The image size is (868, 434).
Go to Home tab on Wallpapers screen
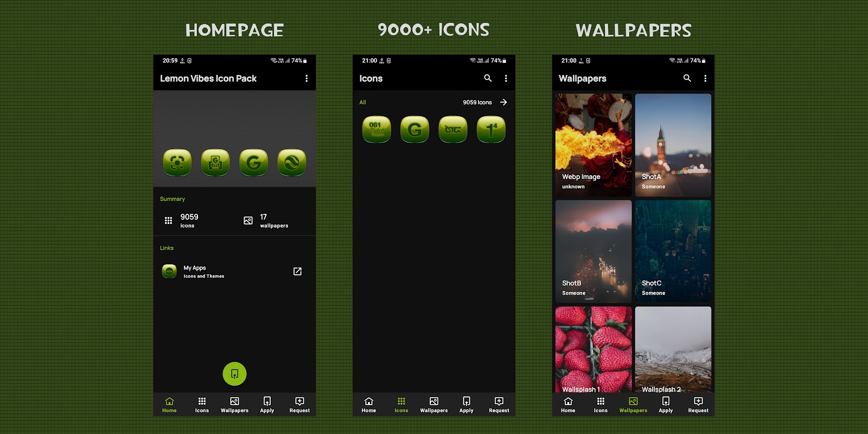[x=568, y=405]
